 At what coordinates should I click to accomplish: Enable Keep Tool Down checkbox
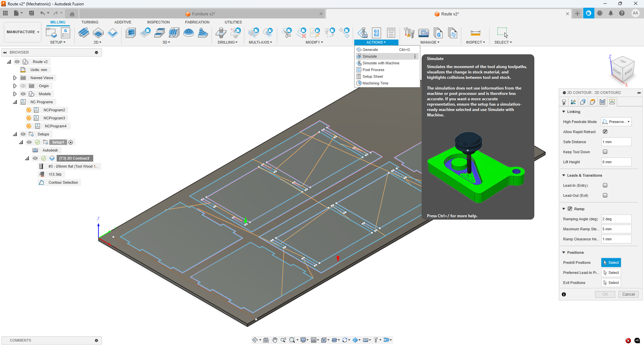pyautogui.click(x=605, y=152)
